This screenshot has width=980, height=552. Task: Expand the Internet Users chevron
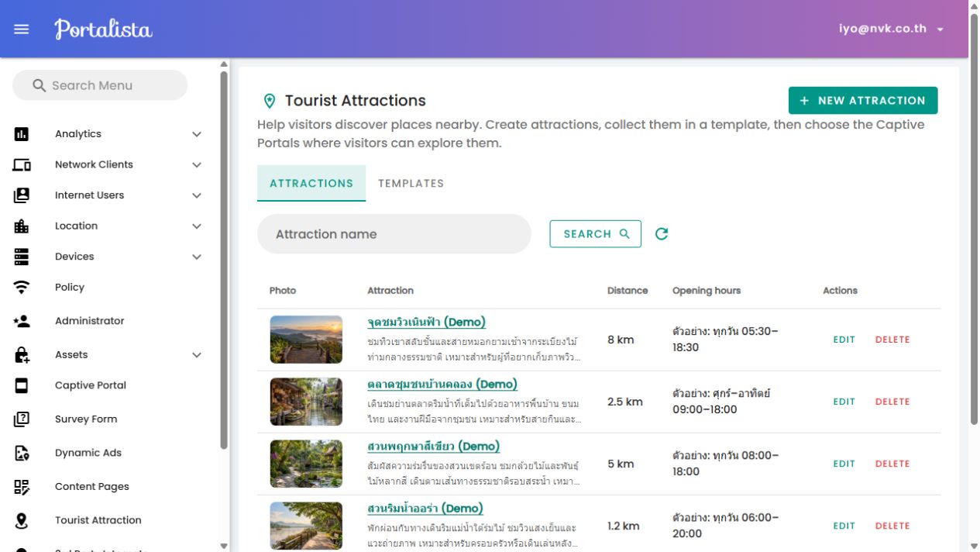[x=197, y=195]
